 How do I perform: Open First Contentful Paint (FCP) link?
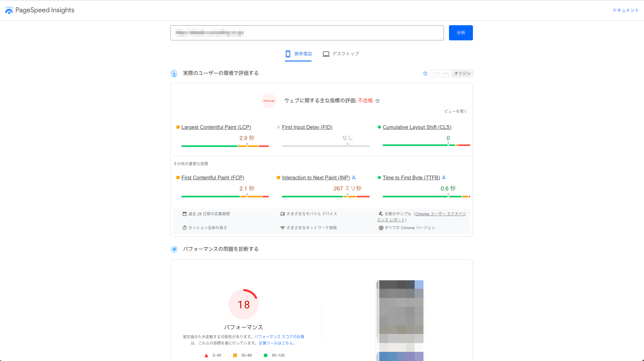213,178
